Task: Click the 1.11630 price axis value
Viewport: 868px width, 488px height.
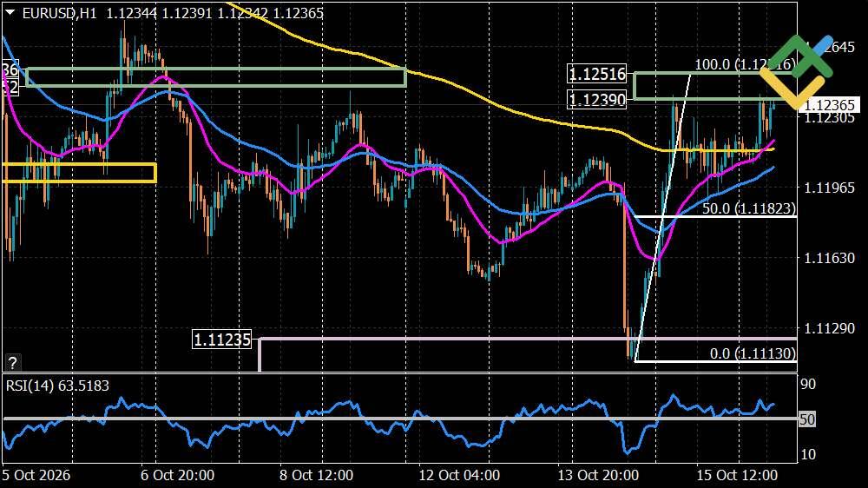Action: pyautogui.click(x=829, y=258)
